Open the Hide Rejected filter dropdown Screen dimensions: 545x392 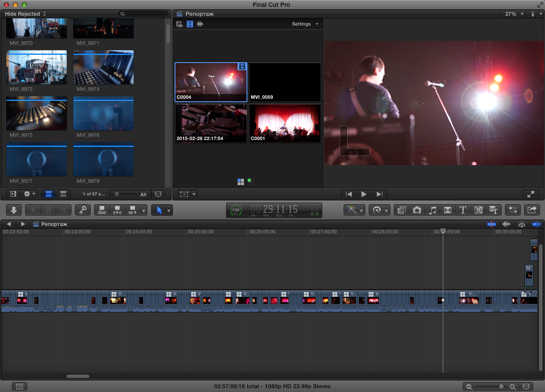25,14
